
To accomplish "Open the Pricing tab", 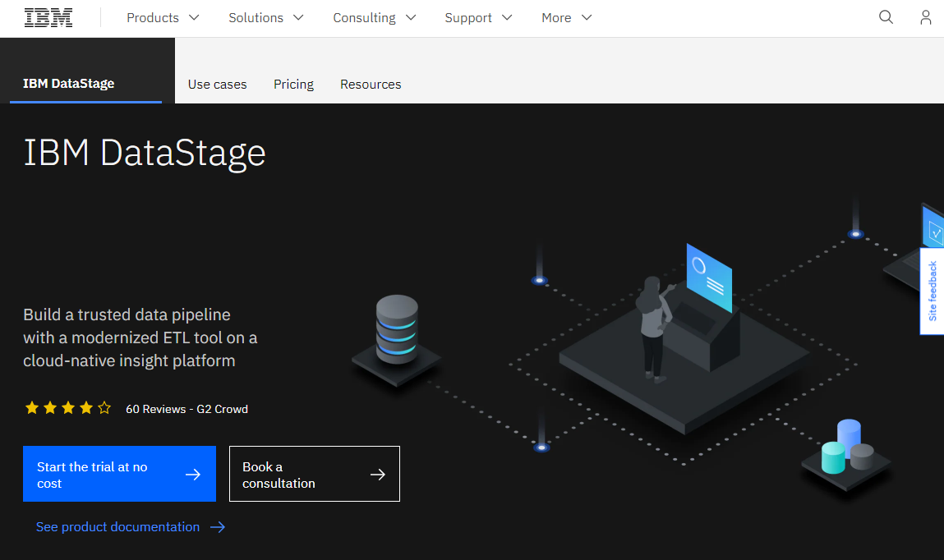I will [294, 85].
